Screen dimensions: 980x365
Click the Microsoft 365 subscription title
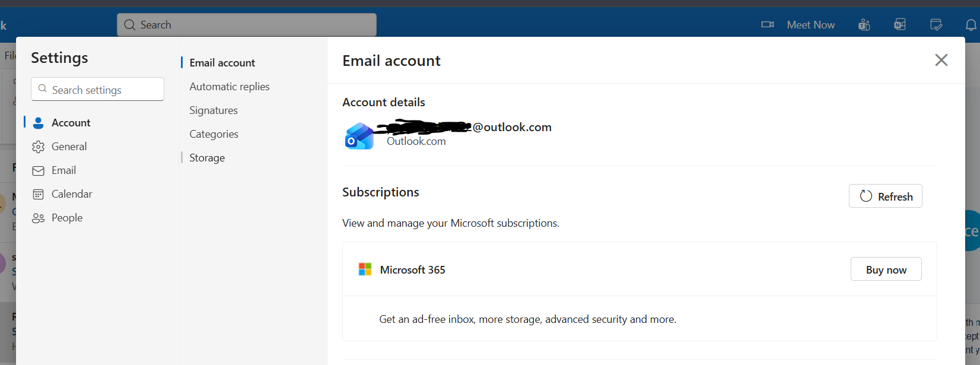point(412,269)
